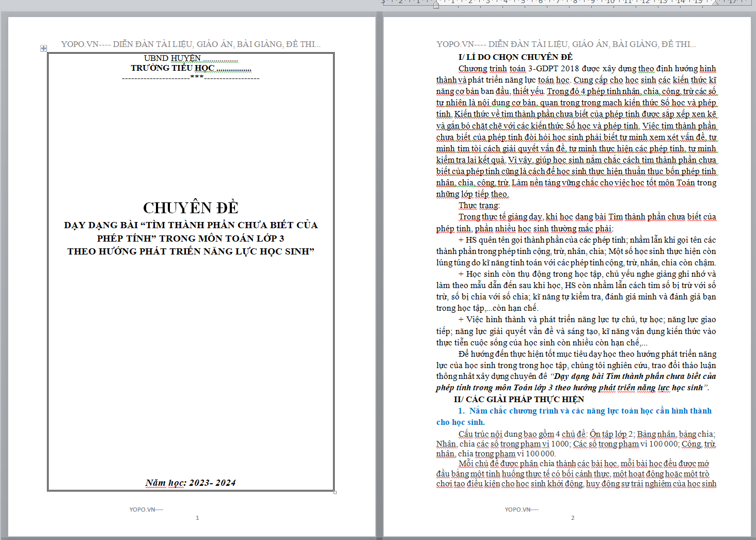Click the page number 2 in the footer
The width and height of the screenshot is (756, 540).
coord(573,518)
